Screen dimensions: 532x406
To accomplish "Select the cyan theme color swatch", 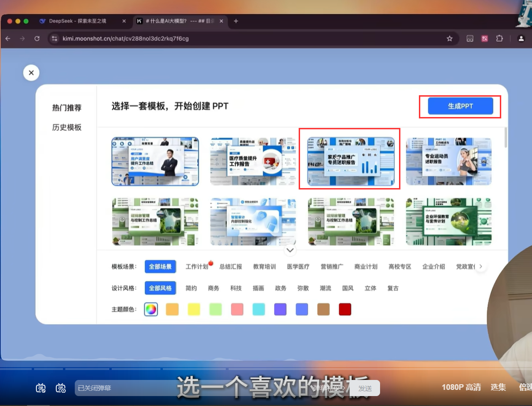I will [258, 309].
